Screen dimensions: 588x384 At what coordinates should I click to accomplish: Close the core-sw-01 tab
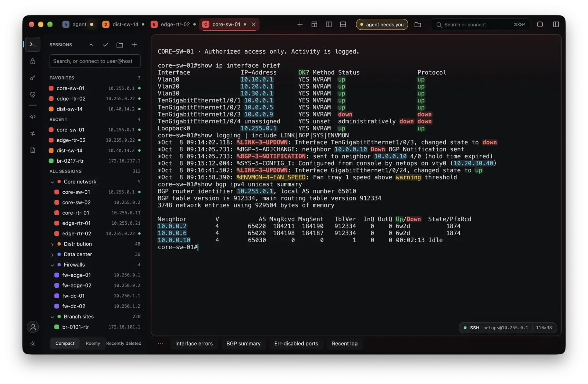254,25
